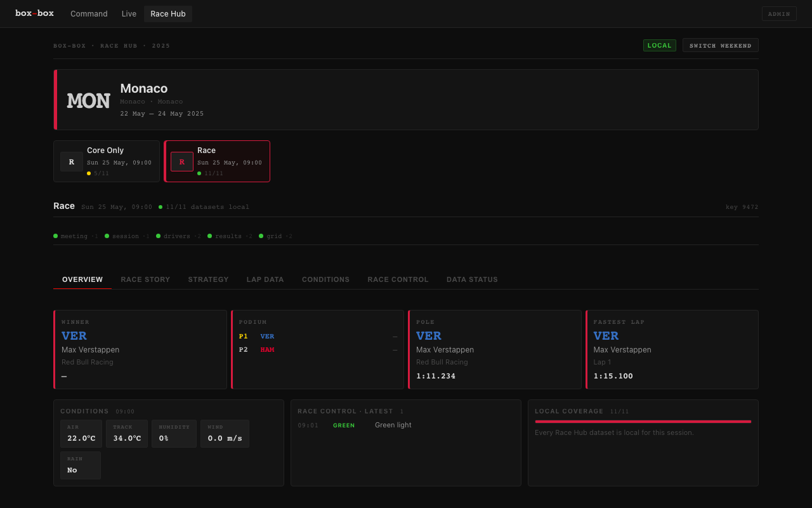The image size is (812, 508).
Task: Click the 09:01 race control timestamp
Action: 308,425
